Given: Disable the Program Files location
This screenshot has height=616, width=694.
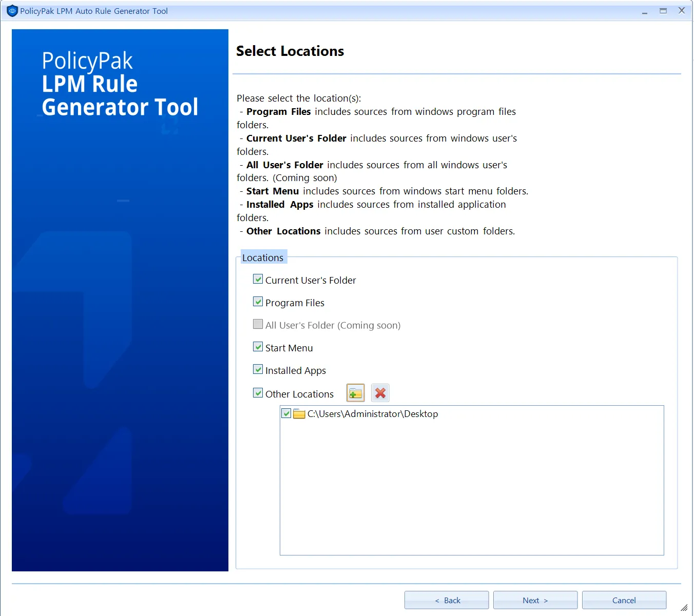Looking at the screenshot, I should click(258, 302).
